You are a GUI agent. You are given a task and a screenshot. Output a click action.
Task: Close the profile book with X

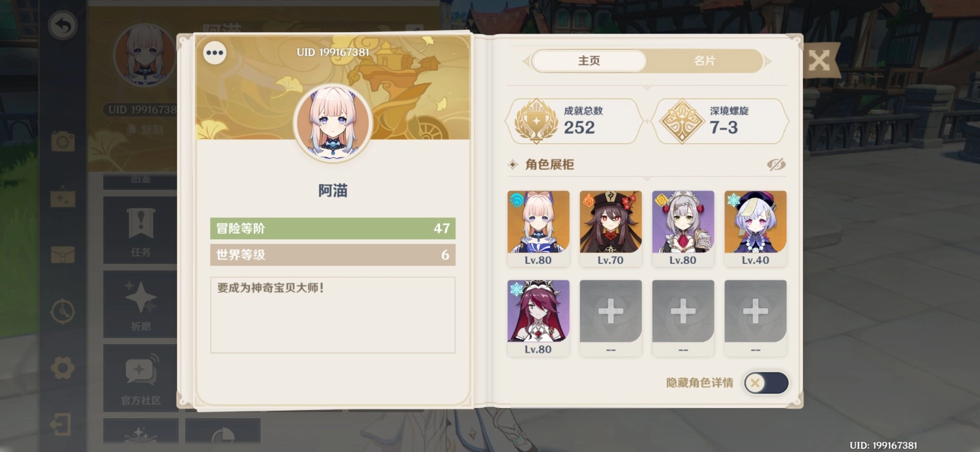tap(819, 61)
